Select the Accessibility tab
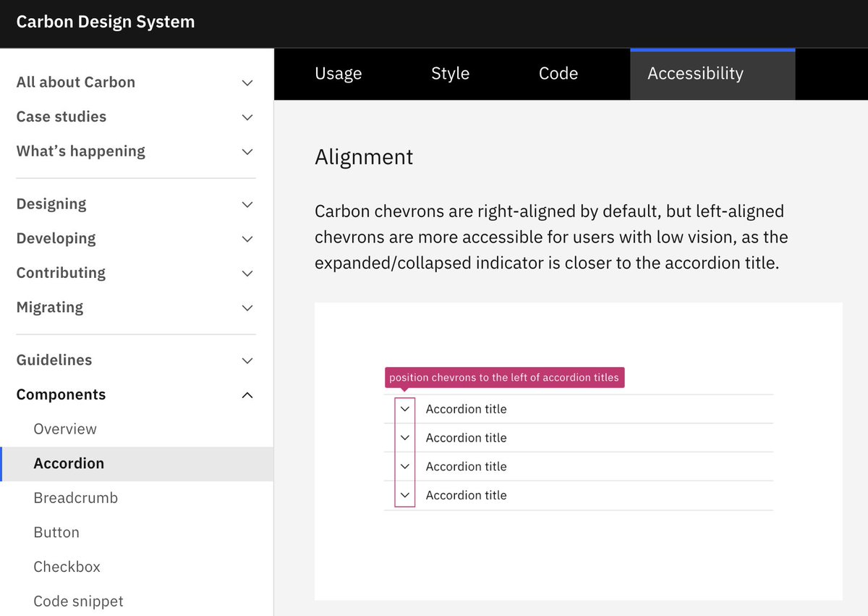Viewport: 868px width, 616px height. tap(713, 74)
